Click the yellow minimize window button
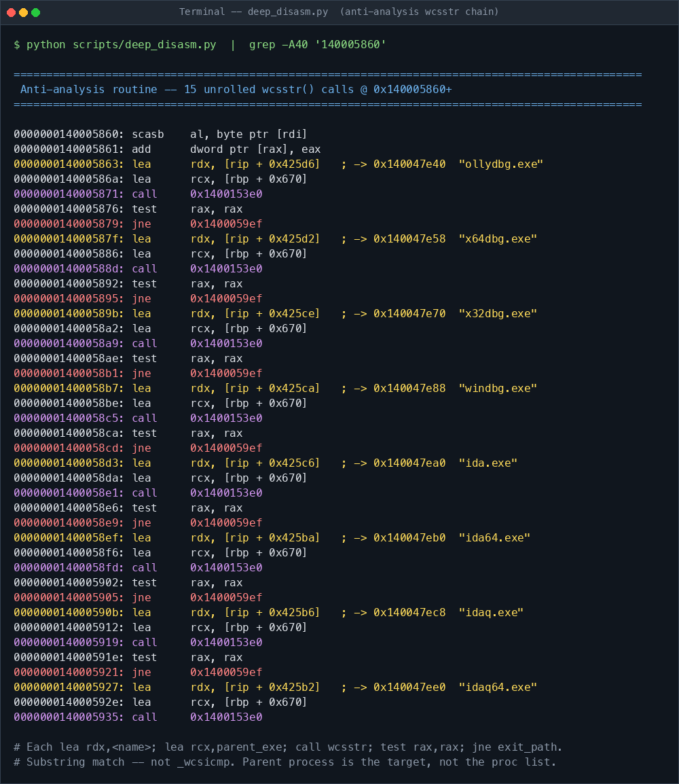The width and height of the screenshot is (679, 784). pos(24,12)
